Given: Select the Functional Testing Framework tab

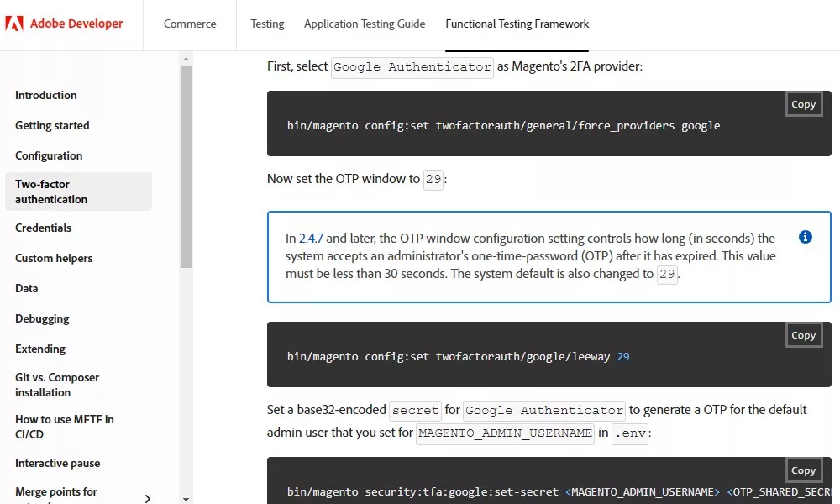Looking at the screenshot, I should pos(517,24).
